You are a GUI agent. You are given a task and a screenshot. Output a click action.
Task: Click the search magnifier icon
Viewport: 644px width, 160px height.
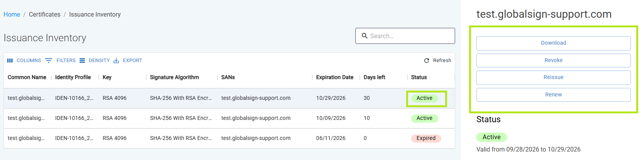coord(364,36)
